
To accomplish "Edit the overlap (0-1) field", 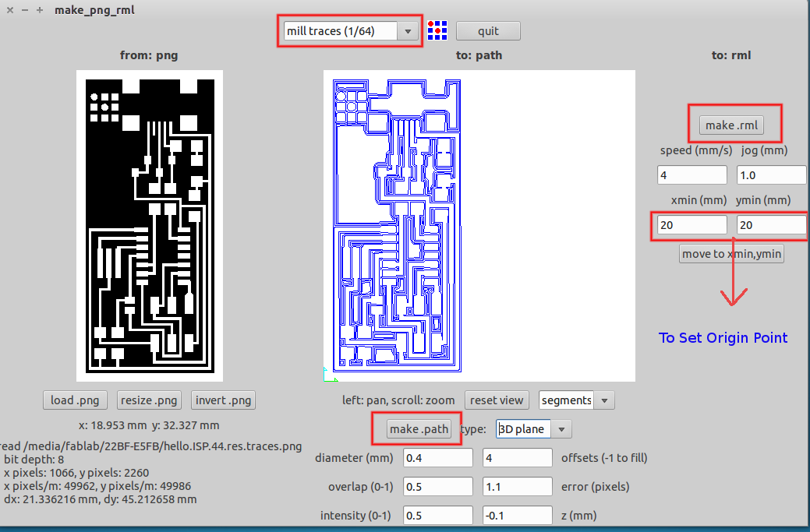I will point(437,487).
